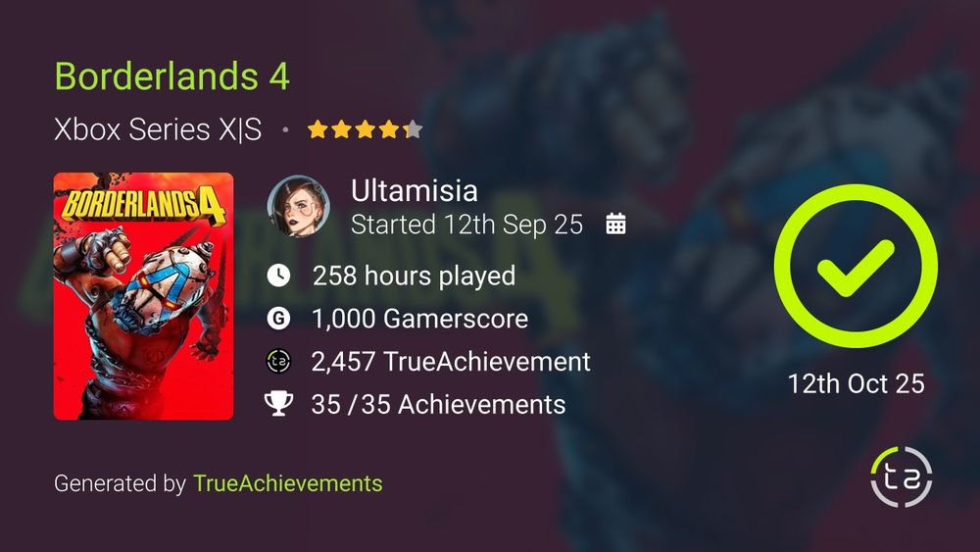Screen dimensions: 980x552
Task: Click the Borderlands 4 box art
Action: (144, 296)
